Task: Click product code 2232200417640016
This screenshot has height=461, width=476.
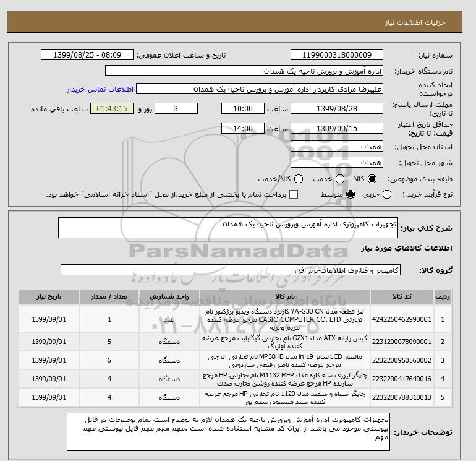Action: 402,379
